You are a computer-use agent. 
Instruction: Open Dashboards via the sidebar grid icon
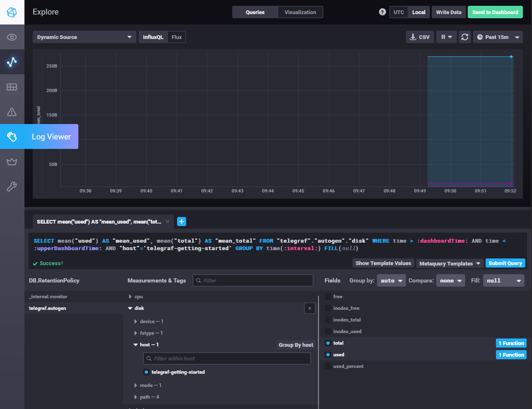[12, 87]
